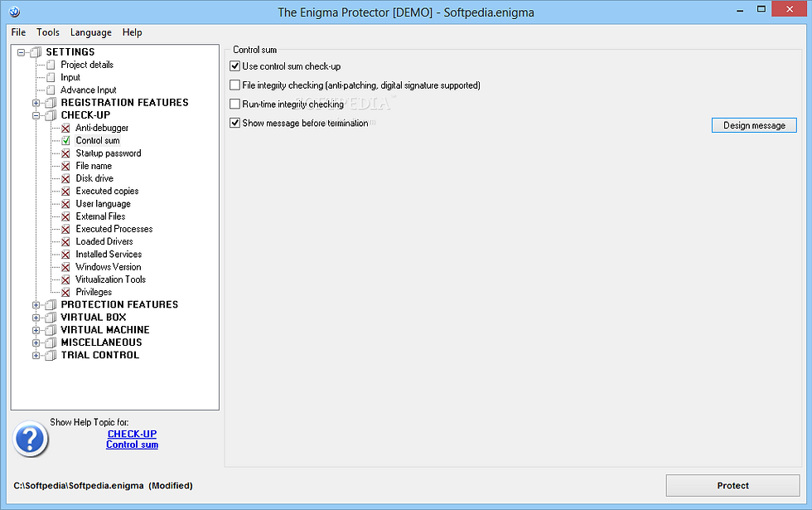Select the MISCELLANEOUS section label
This screenshot has width=812, height=510.
[101, 342]
